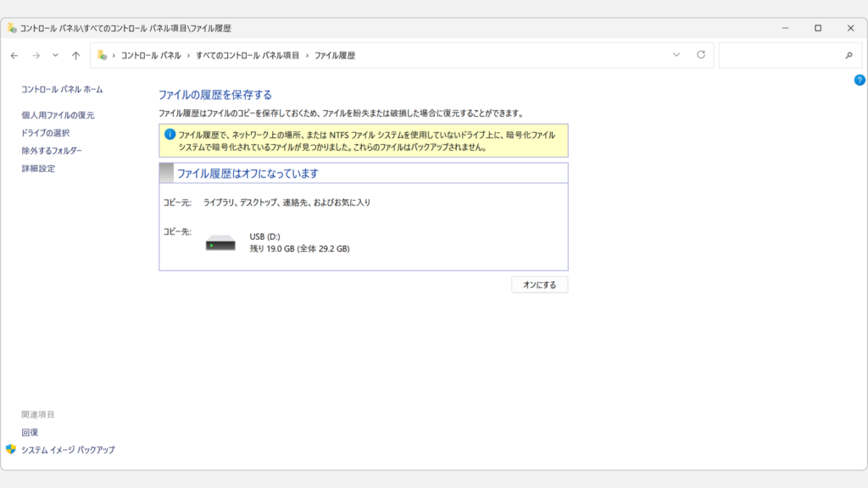The height and width of the screenshot is (488, 868).
Task: Click the Back navigation arrow
Action: (14, 55)
